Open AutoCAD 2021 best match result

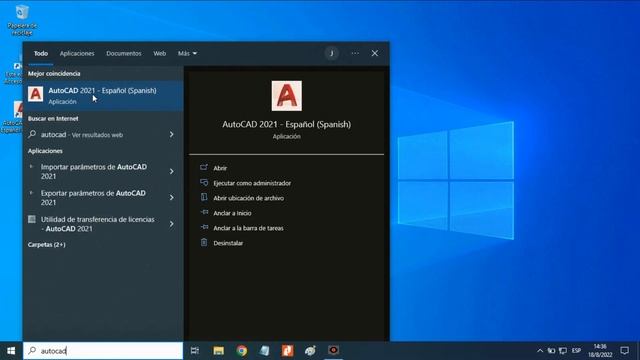(x=103, y=96)
